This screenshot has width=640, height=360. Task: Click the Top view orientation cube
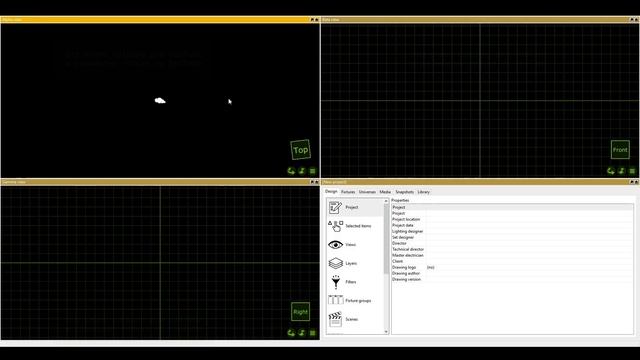click(x=300, y=150)
